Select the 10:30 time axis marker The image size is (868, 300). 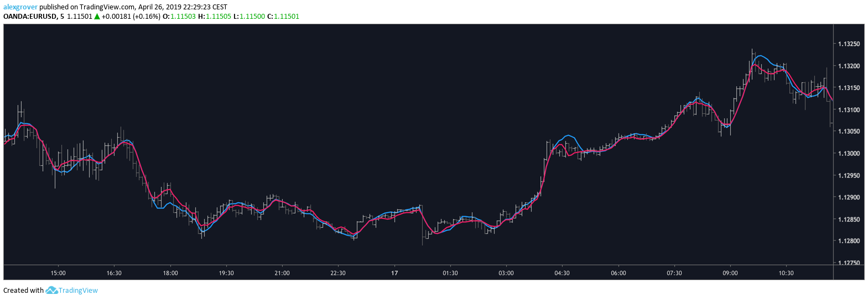click(786, 273)
